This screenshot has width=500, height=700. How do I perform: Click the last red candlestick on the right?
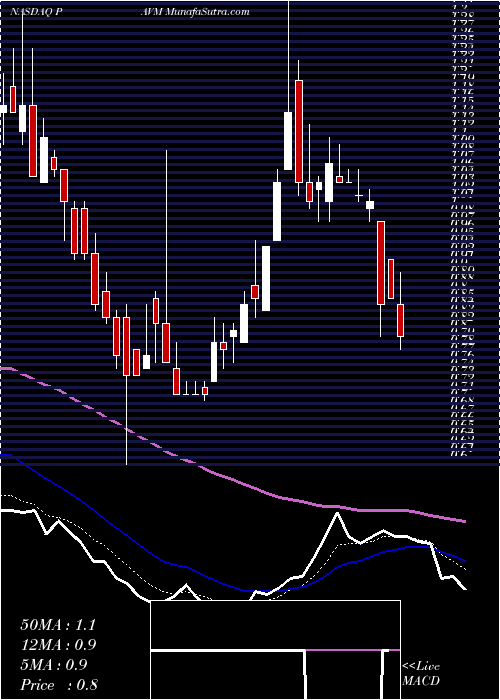coord(400,320)
